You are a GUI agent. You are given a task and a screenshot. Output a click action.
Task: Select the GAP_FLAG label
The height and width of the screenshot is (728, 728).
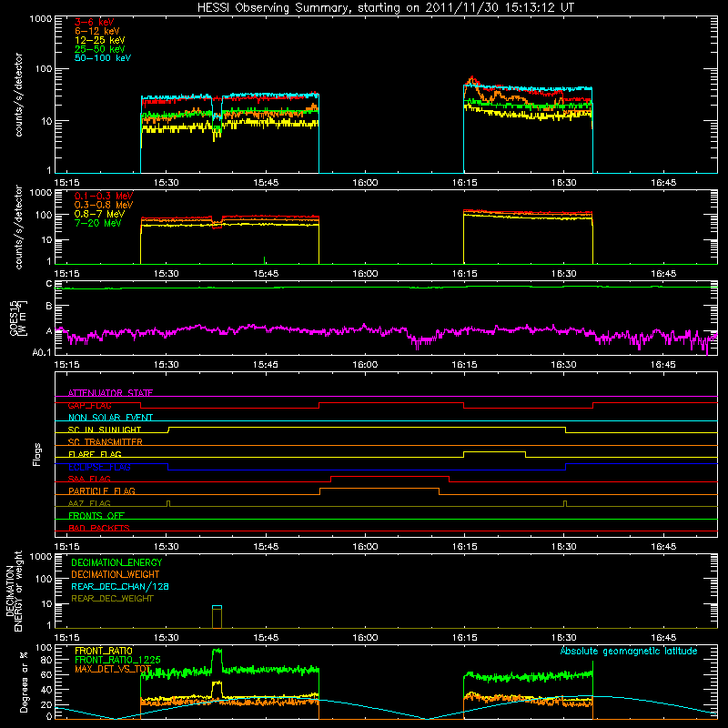point(89,405)
